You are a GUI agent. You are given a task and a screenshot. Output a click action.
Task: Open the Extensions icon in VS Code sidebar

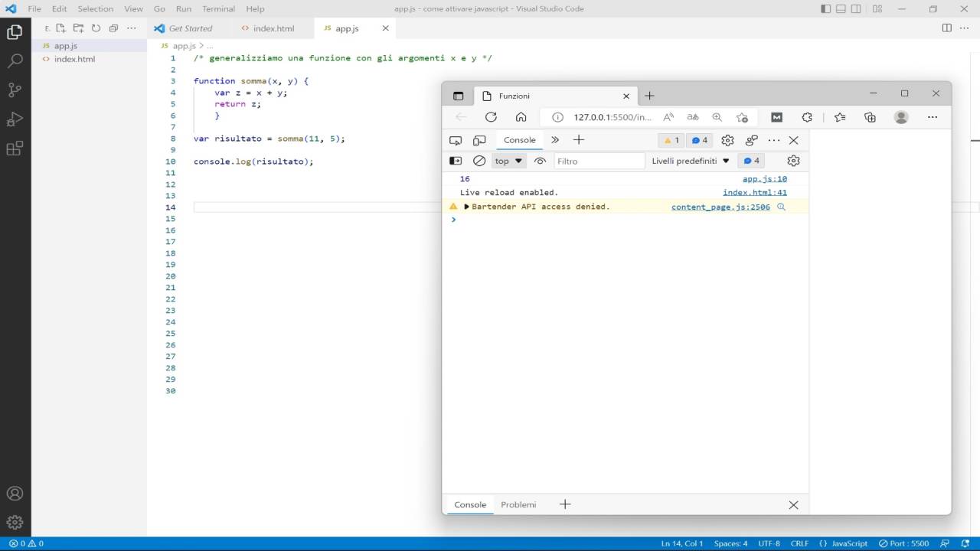(15, 148)
